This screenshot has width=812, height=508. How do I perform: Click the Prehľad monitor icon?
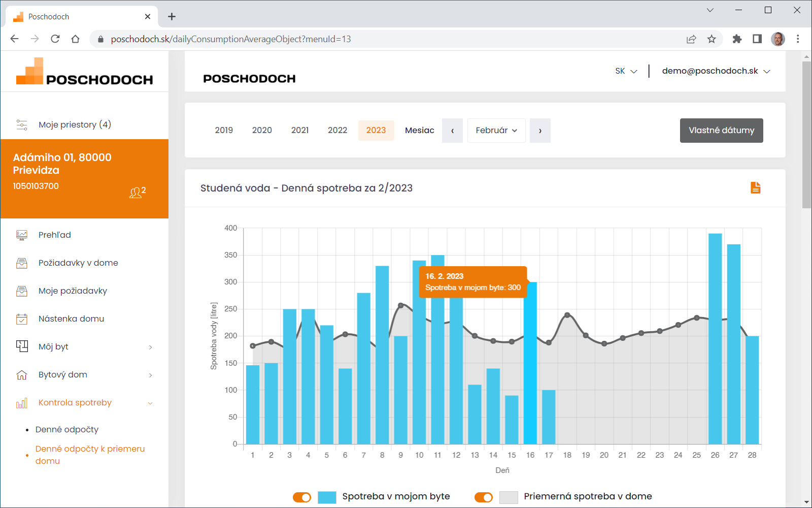point(22,235)
